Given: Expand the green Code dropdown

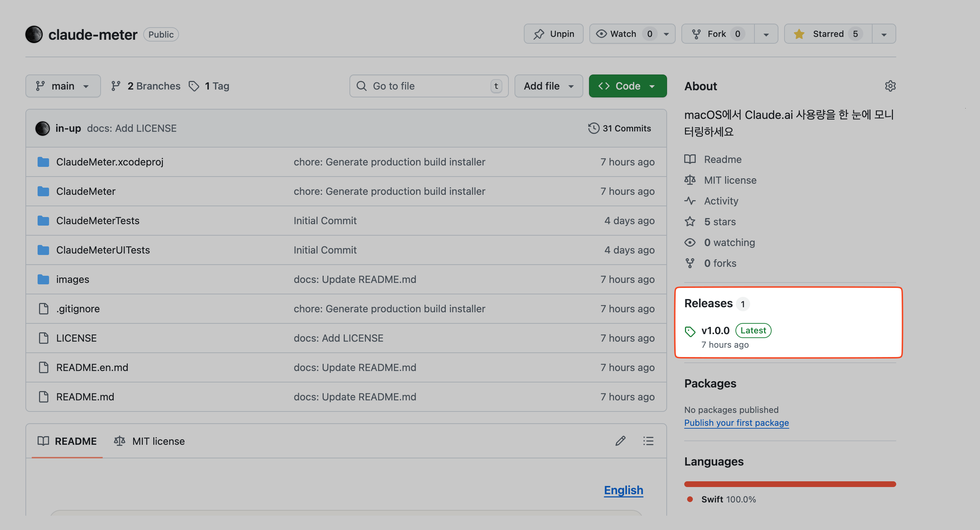Looking at the screenshot, I should point(627,86).
